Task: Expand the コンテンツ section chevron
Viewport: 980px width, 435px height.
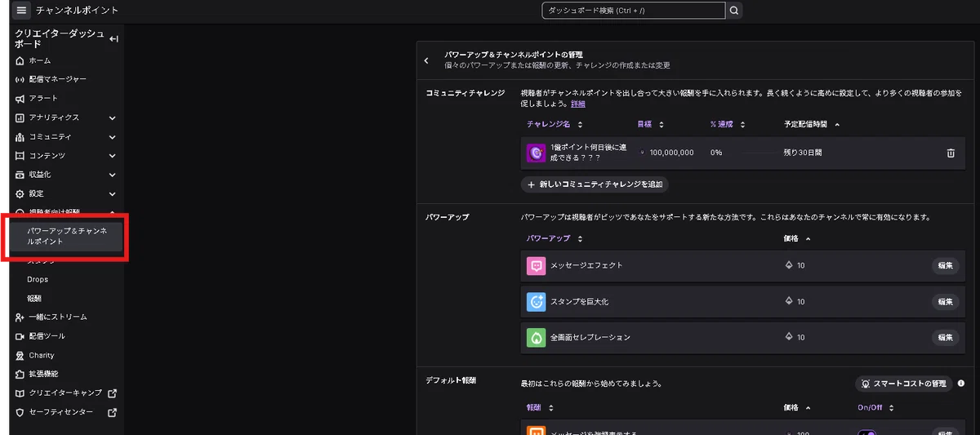Action: click(113, 155)
